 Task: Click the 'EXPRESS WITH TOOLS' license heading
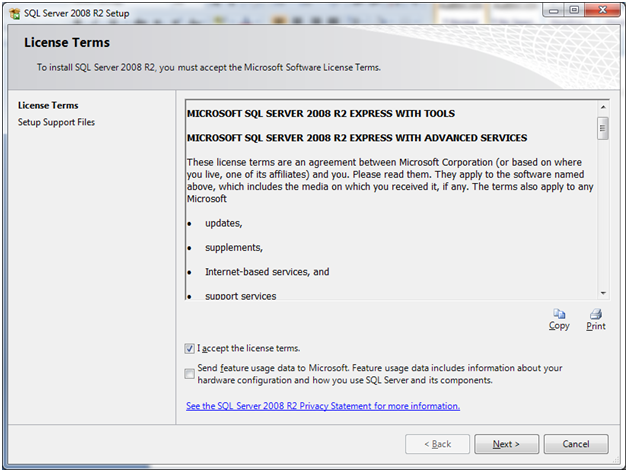(321, 113)
